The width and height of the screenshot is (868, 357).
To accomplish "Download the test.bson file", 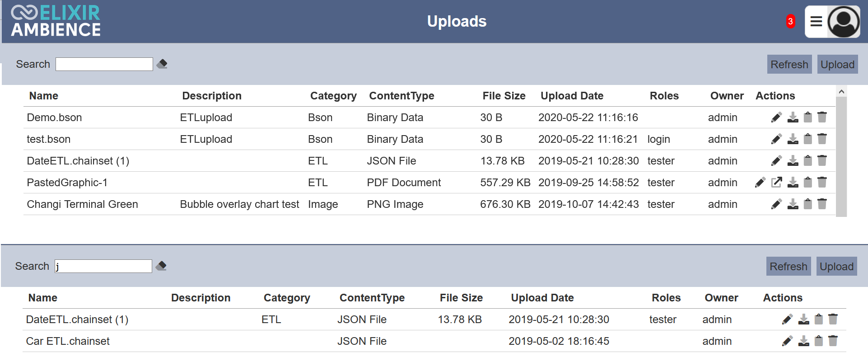I will click(x=793, y=139).
